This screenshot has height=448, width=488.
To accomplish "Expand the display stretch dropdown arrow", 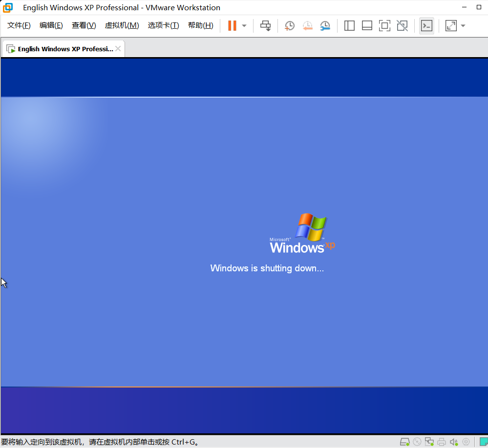I will point(463,26).
